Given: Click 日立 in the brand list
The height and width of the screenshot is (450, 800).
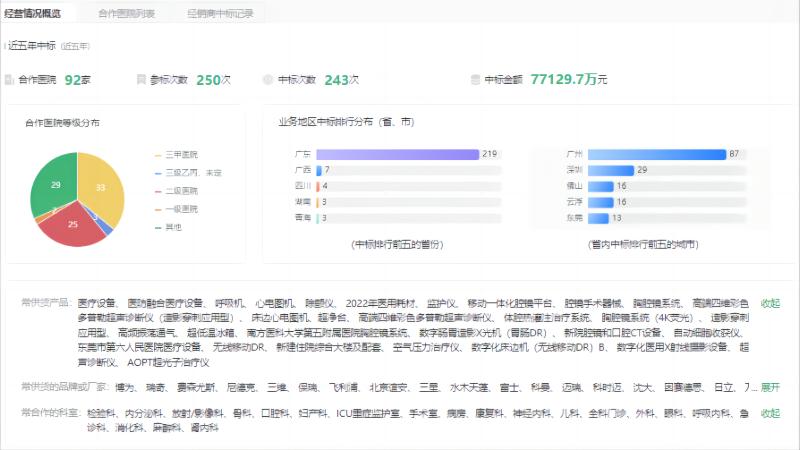Looking at the screenshot, I should [723, 388].
